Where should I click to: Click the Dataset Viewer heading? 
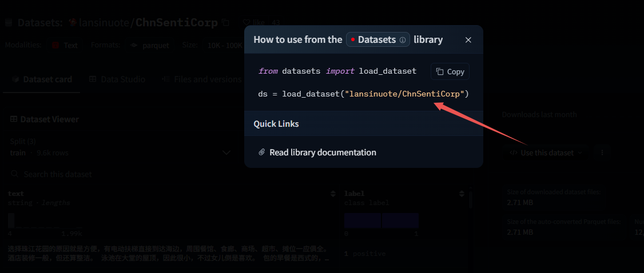(49, 119)
